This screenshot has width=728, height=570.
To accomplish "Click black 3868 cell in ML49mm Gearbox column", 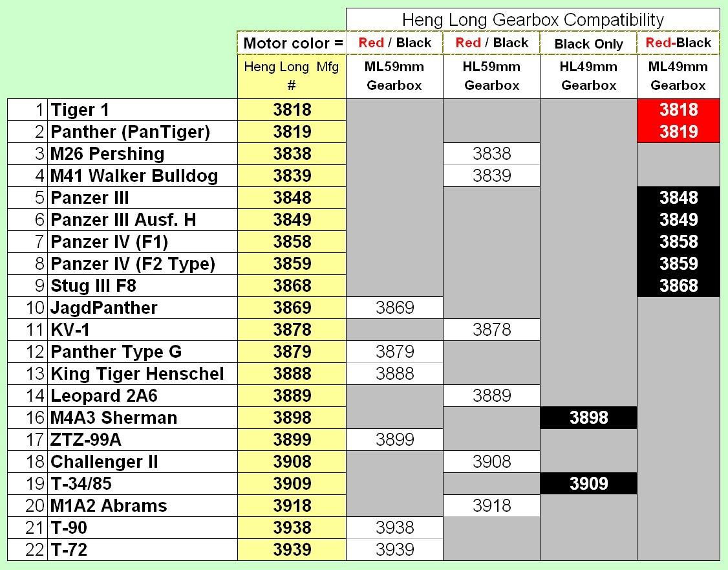I will pos(678,285).
